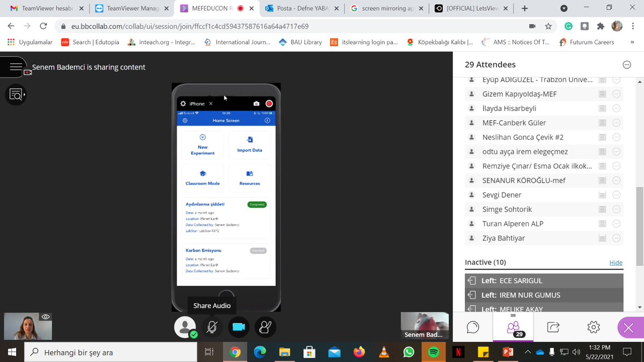Open controls for Ziya Bahtiyar
The image size is (644, 362).
click(616, 238)
